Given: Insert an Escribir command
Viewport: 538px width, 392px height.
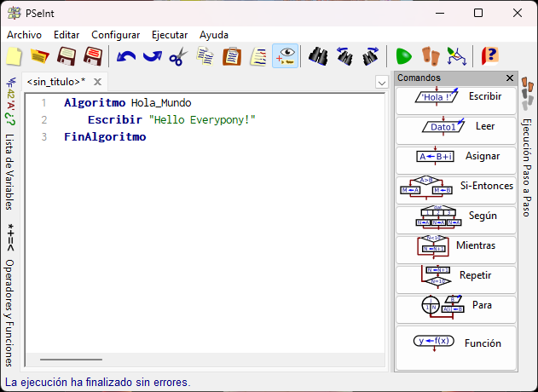Looking at the screenshot, I should [456, 101].
